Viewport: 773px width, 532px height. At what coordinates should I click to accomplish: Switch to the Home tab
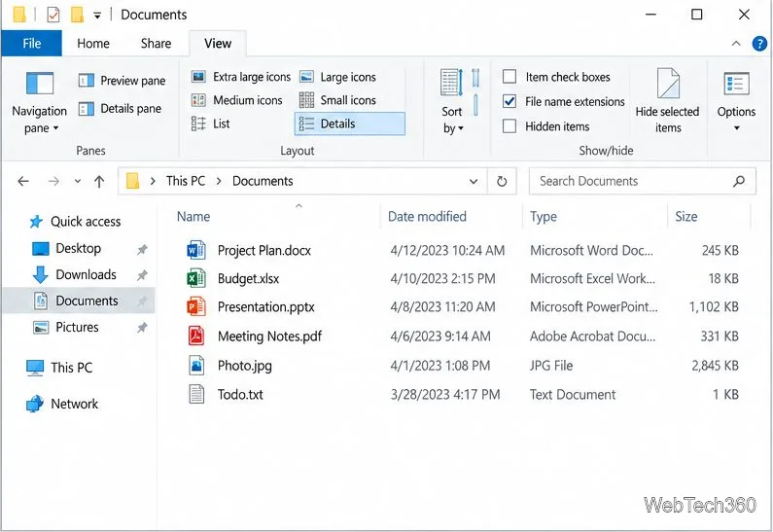tap(93, 44)
